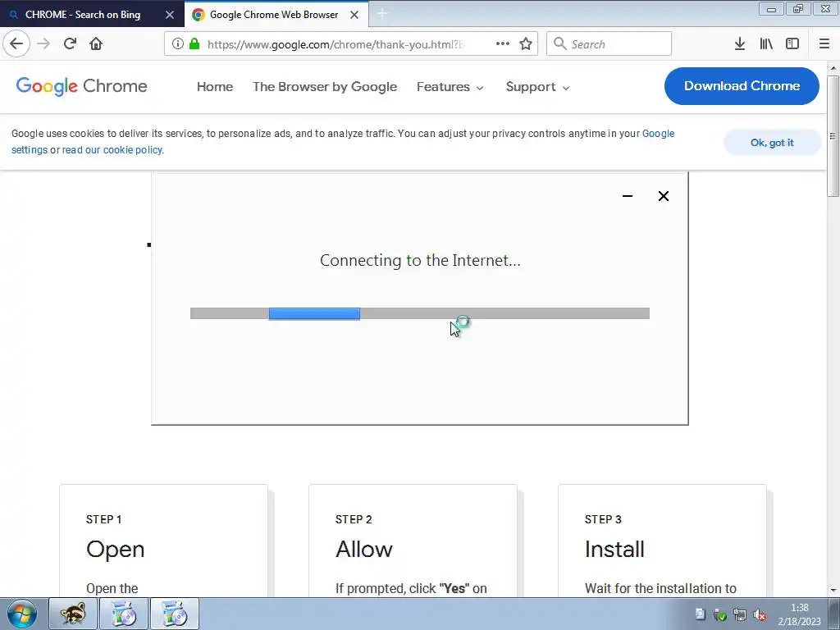Click scrollbar up arrow
This screenshot has height=630, width=840.
833,68
